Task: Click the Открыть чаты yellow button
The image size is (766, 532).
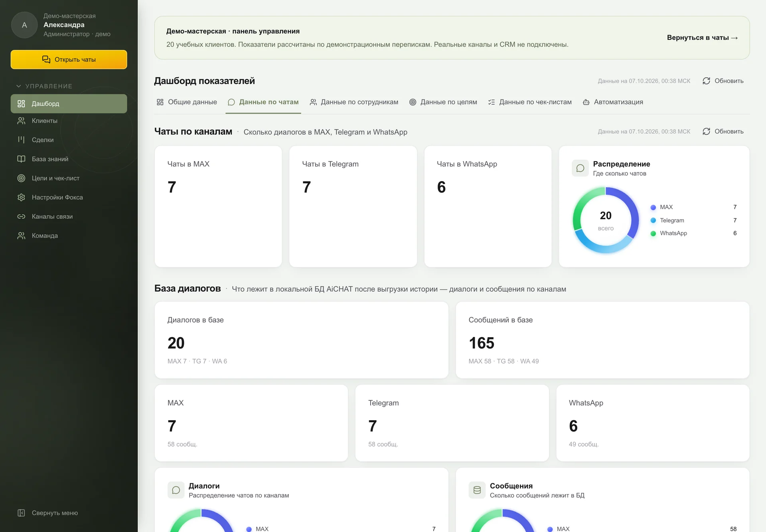Action: [69, 59]
